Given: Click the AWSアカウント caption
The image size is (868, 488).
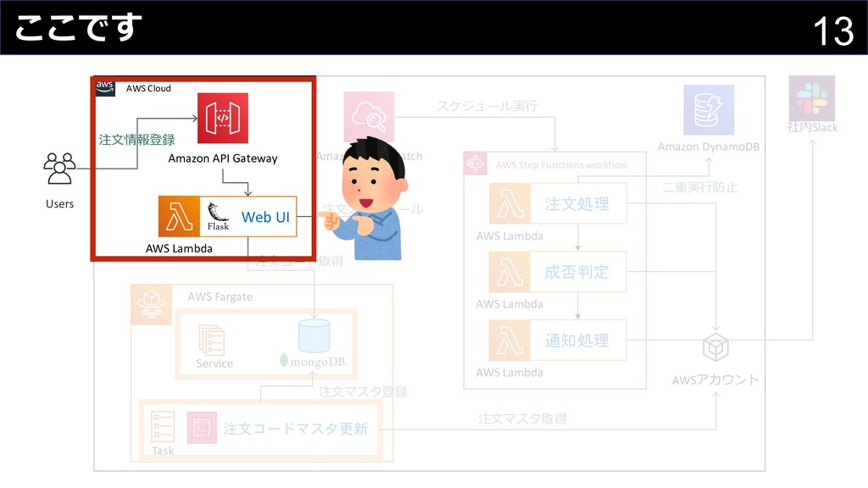Looking at the screenshot, I should (x=715, y=380).
